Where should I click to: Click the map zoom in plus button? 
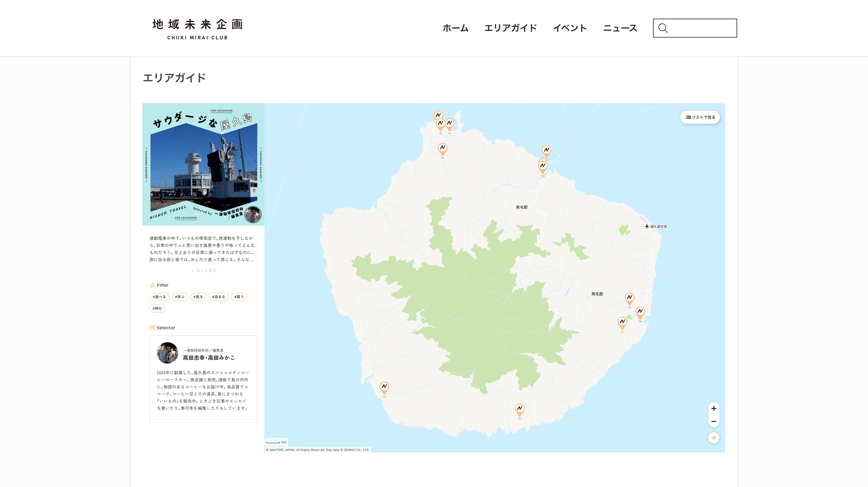713,409
